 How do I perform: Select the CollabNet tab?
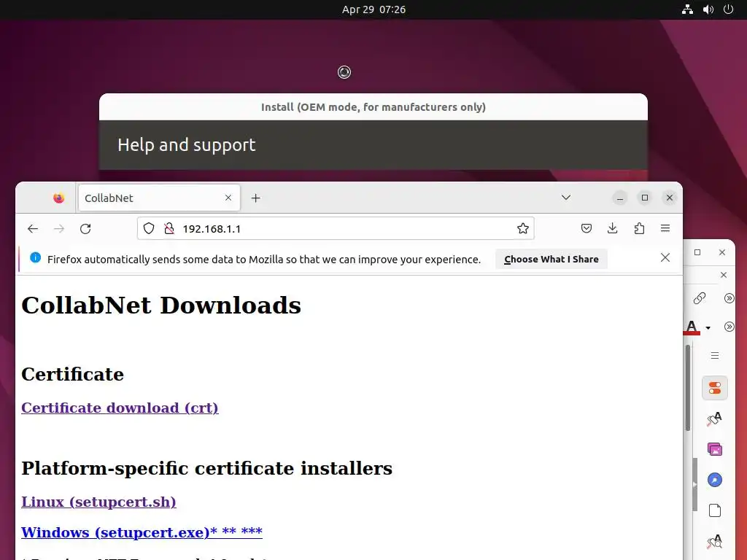[158, 198]
